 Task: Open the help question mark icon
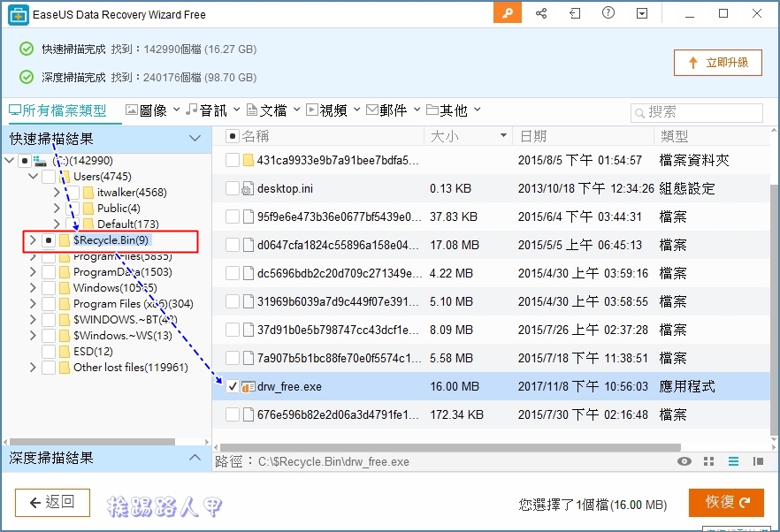[608, 13]
